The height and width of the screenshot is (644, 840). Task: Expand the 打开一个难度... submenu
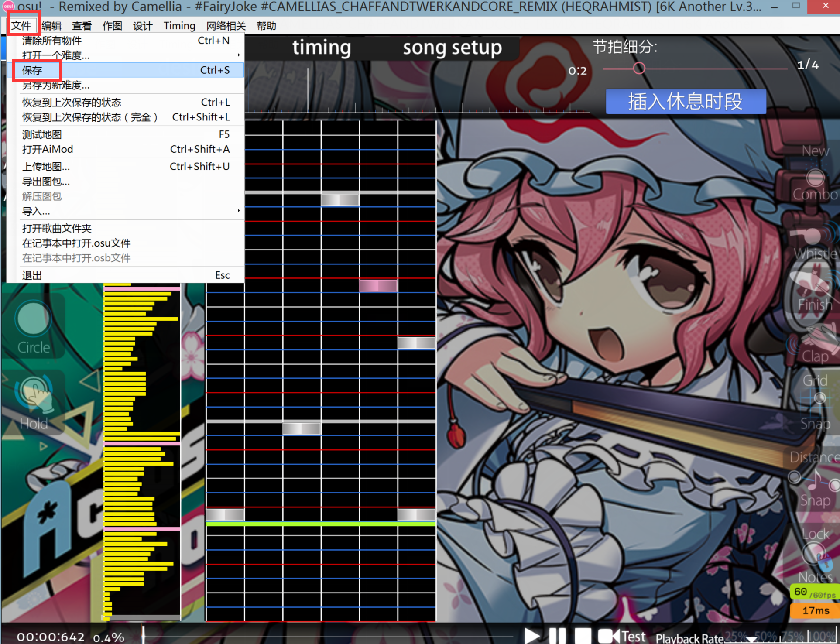point(126,55)
